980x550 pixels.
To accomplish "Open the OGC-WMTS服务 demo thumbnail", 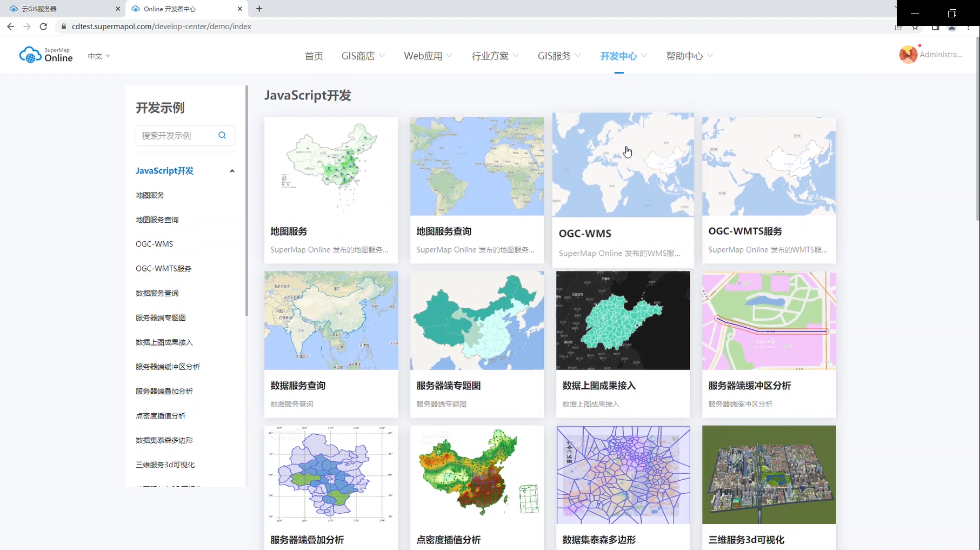I will click(x=769, y=166).
